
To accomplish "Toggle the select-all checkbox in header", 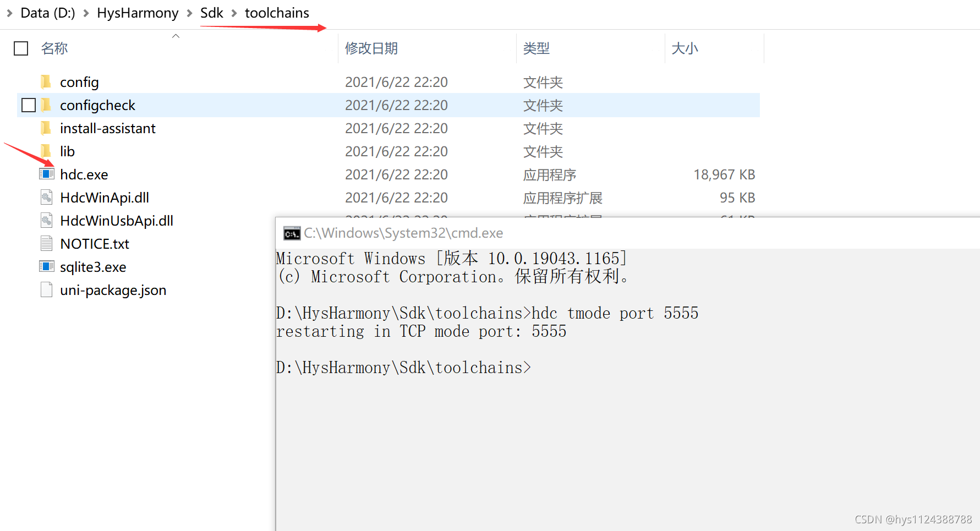I will [x=21, y=48].
